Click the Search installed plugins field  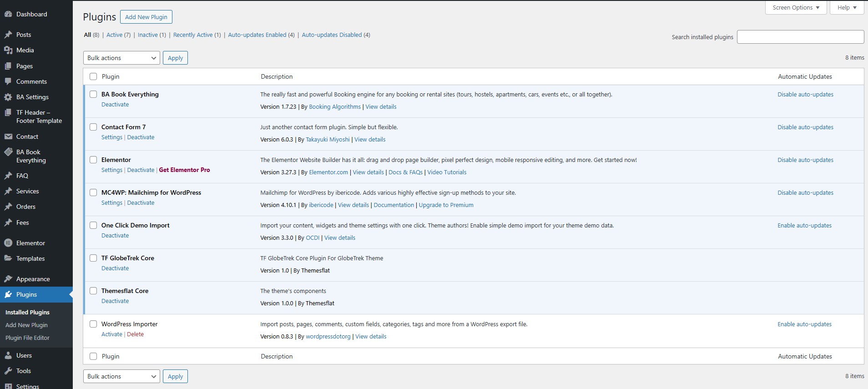point(800,37)
